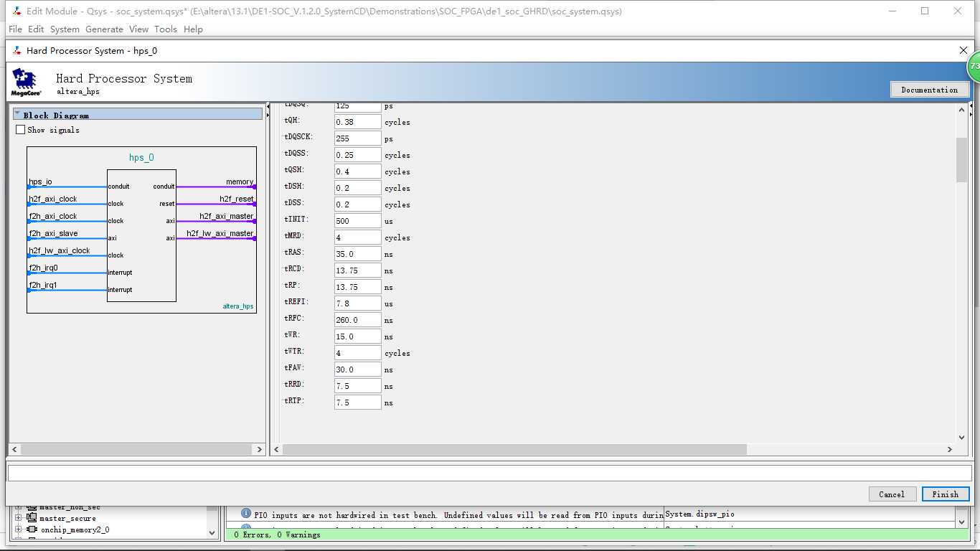980x551 pixels.
Task: Select the hps_io port label in the diagram
Action: point(40,182)
